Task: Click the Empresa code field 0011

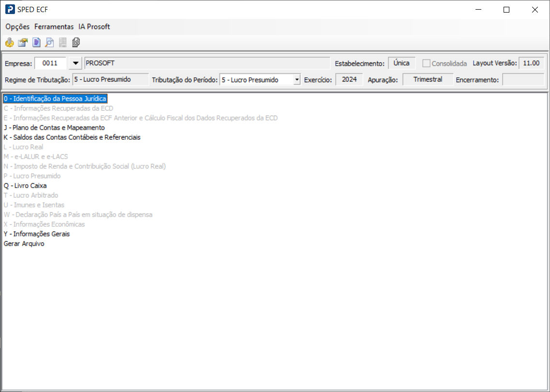Action: point(50,63)
